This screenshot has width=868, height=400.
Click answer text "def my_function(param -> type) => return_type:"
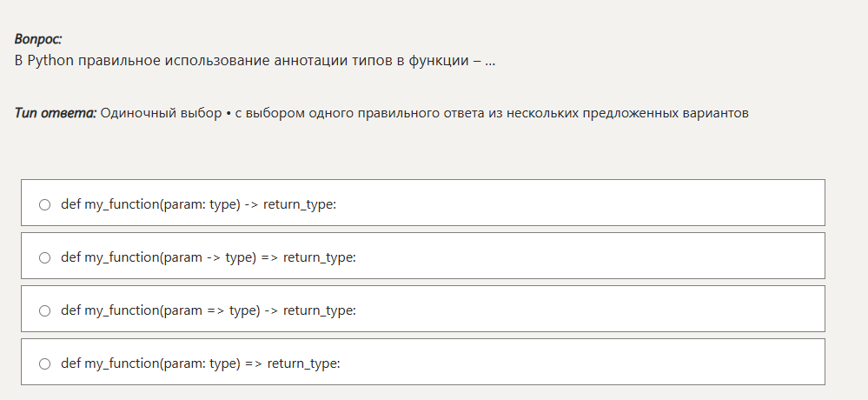[209, 257]
